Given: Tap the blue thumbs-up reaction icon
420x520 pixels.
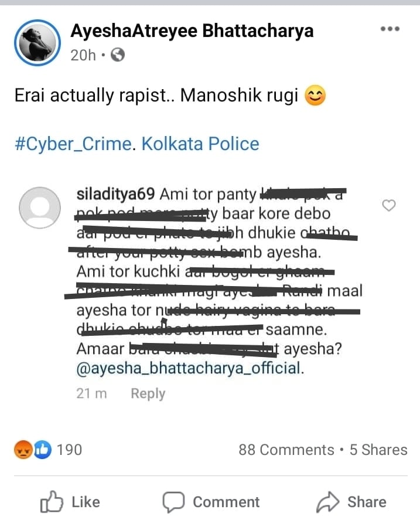Looking at the screenshot, I should coord(42,450).
